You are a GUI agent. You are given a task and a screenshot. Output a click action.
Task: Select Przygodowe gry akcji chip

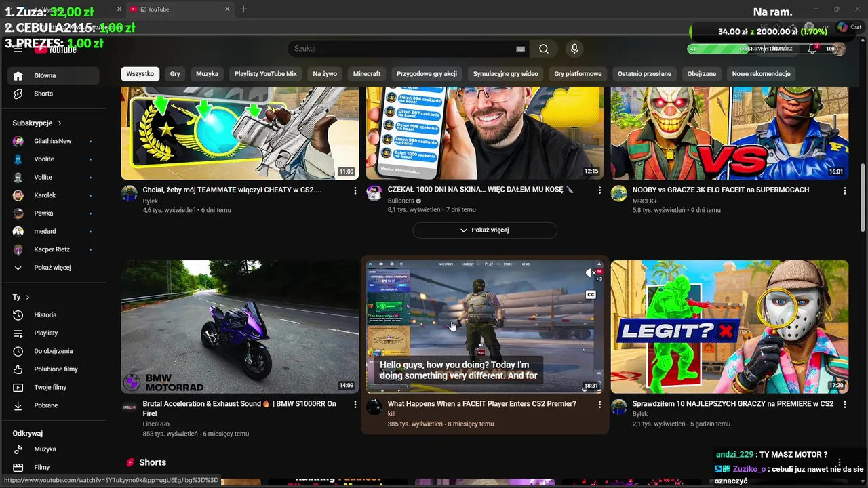tap(427, 74)
